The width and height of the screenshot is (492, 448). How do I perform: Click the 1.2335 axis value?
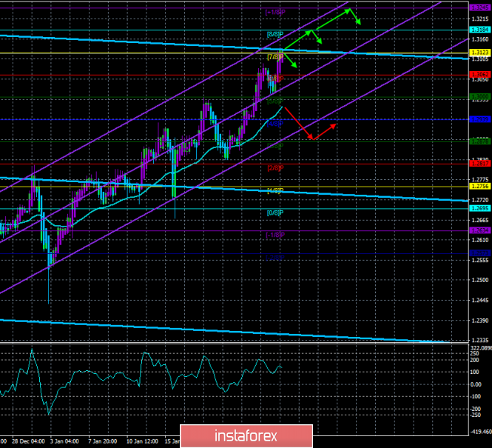(480, 341)
